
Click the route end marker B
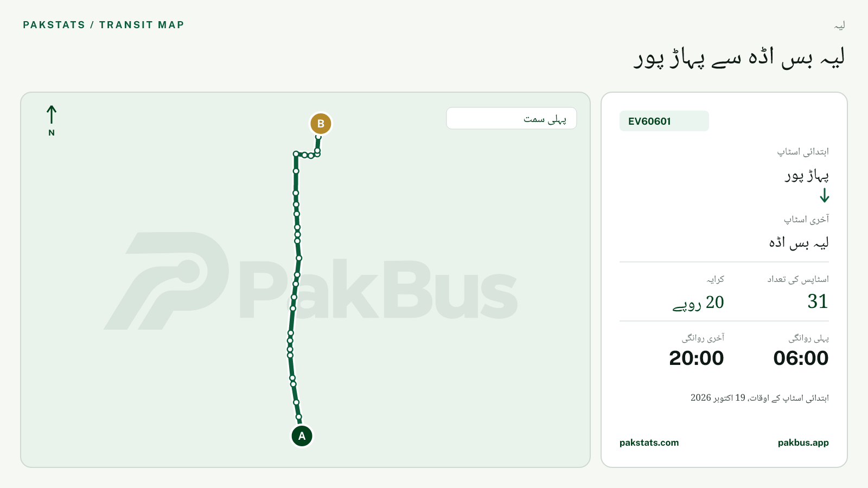tap(321, 124)
